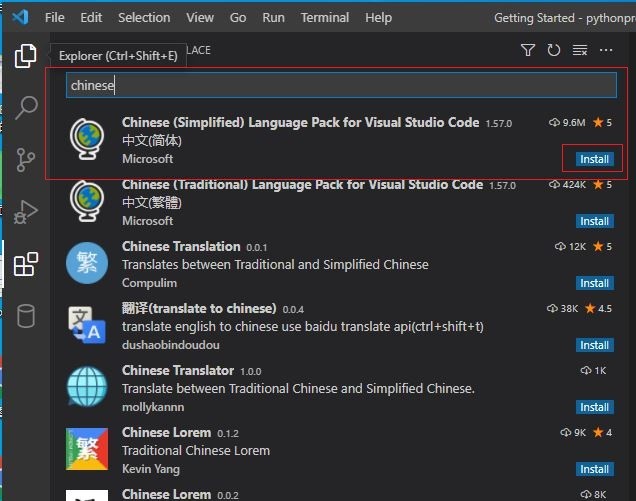Image resolution: width=636 pixels, height=501 pixels.
Task: Install the Chinese Translation extension by Compulim
Action: click(x=594, y=283)
